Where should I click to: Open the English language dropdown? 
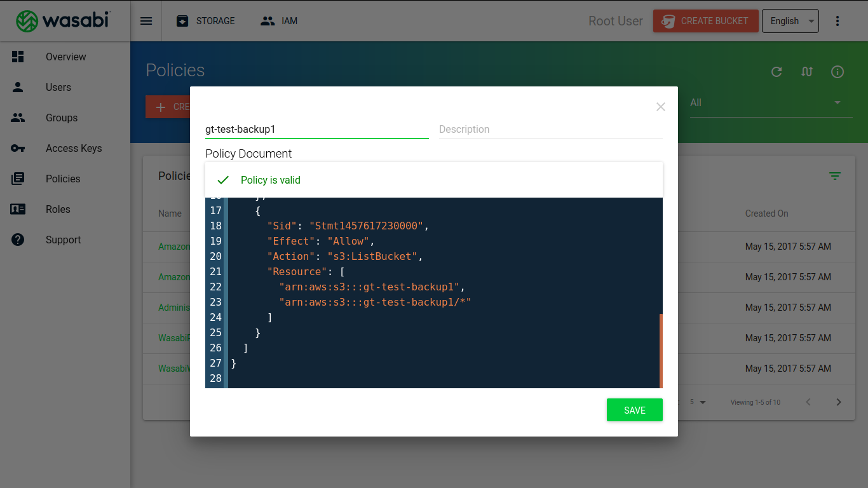pyautogui.click(x=790, y=21)
